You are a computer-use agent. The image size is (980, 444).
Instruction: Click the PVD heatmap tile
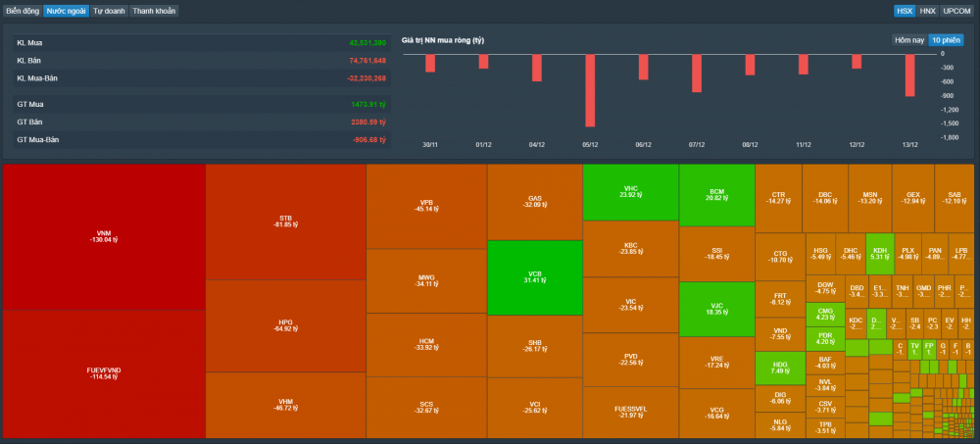[630, 360]
